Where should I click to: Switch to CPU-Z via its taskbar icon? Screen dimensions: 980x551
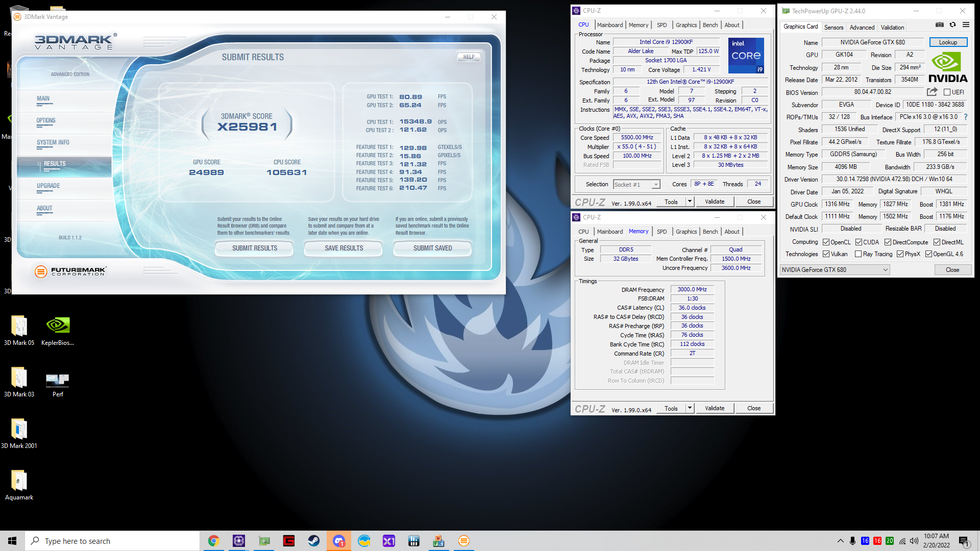[238, 541]
